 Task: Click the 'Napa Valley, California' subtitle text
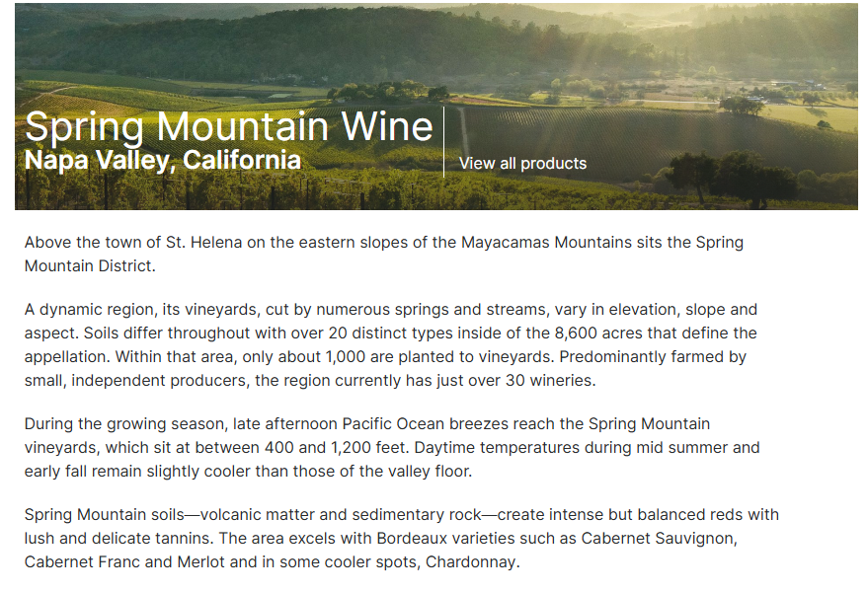click(x=162, y=158)
